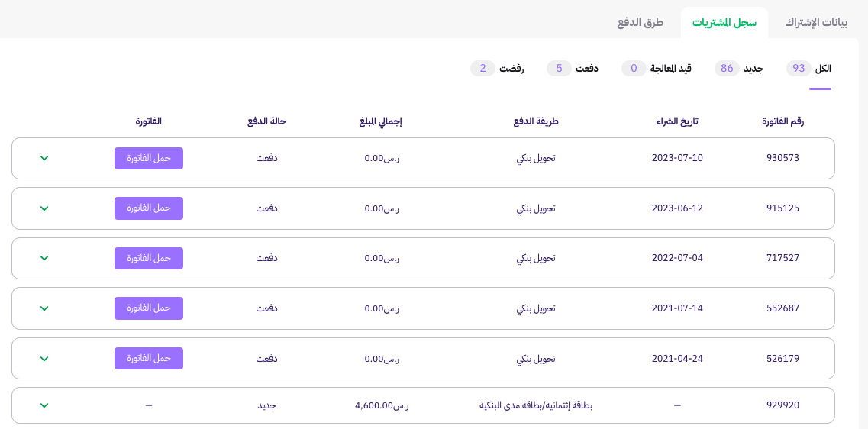Download invoice dated 2021-07-14
This screenshot has width=868, height=429.
click(149, 308)
